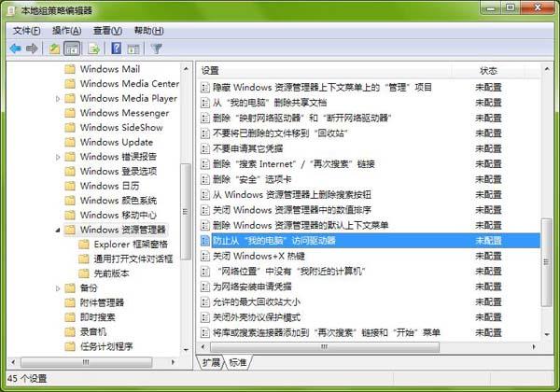Click the Windows Update folder icon
Image resolution: width=560 pixels, height=392 pixels.
click(70, 142)
